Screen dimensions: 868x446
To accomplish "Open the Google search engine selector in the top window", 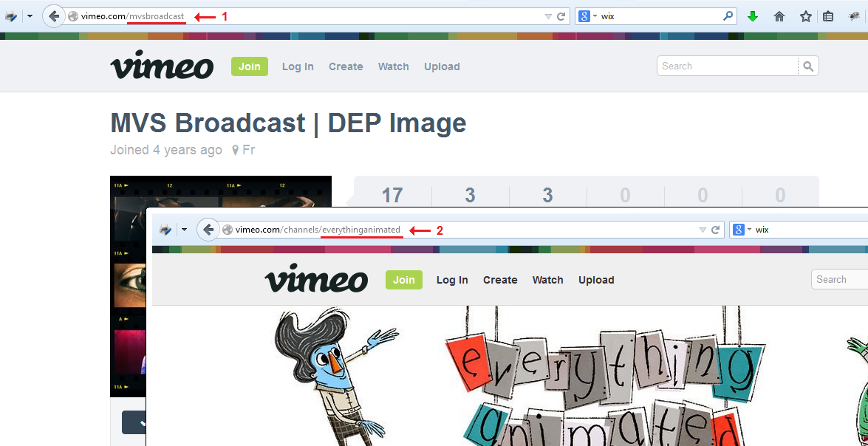I will [587, 16].
